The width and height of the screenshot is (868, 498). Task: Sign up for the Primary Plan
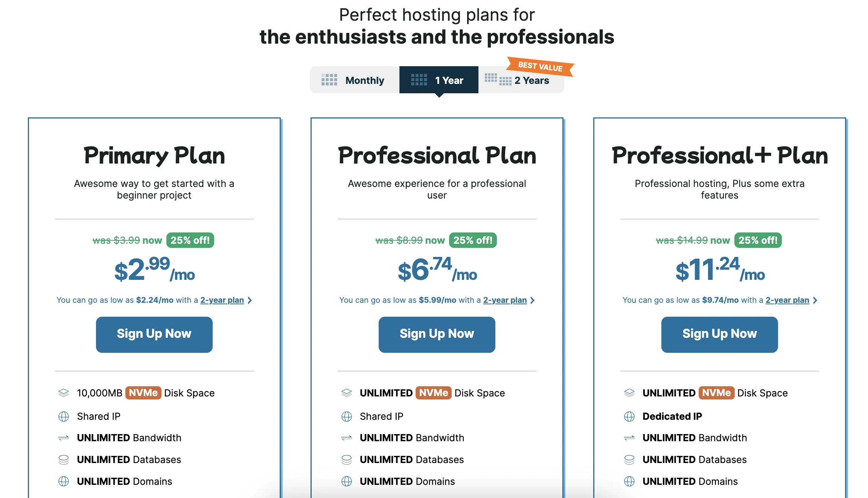(x=154, y=334)
